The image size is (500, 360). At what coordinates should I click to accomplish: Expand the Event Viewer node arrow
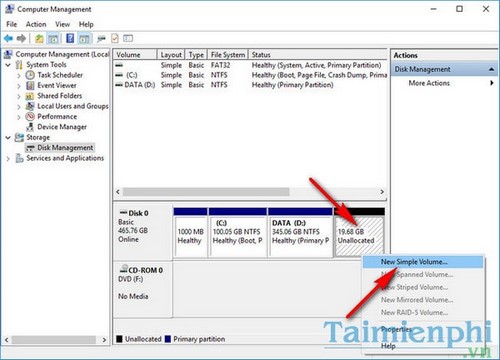tap(19, 86)
